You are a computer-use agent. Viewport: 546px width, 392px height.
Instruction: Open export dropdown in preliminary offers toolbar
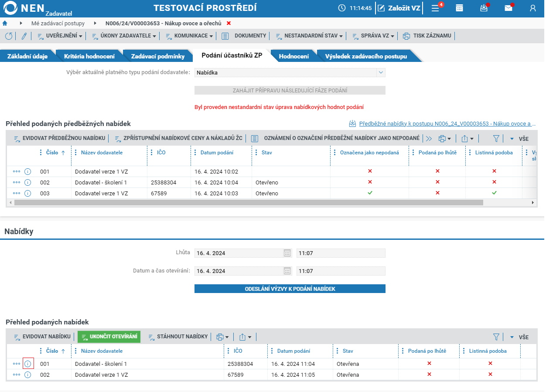point(467,139)
